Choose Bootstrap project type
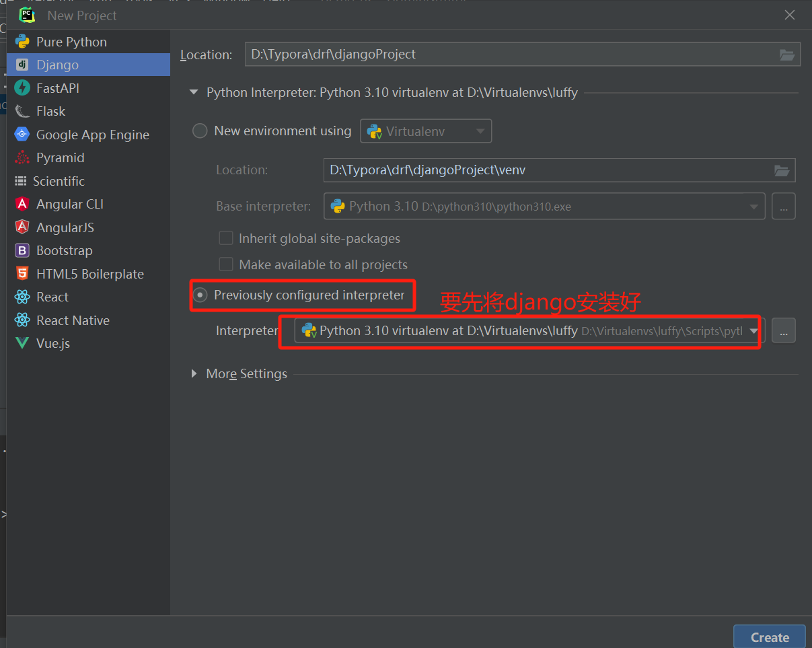The height and width of the screenshot is (648, 812). click(x=88, y=250)
